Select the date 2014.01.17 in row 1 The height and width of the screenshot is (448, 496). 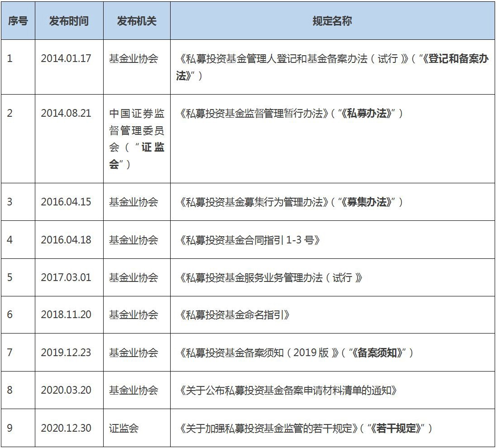coord(69,57)
